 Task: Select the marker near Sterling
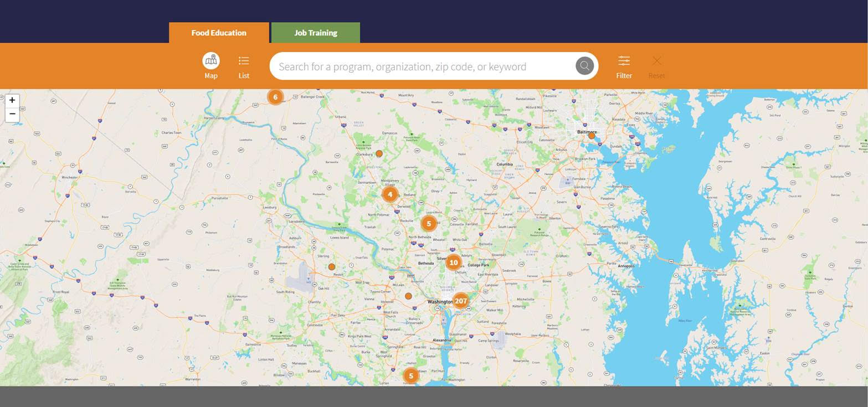tap(332, 267)
